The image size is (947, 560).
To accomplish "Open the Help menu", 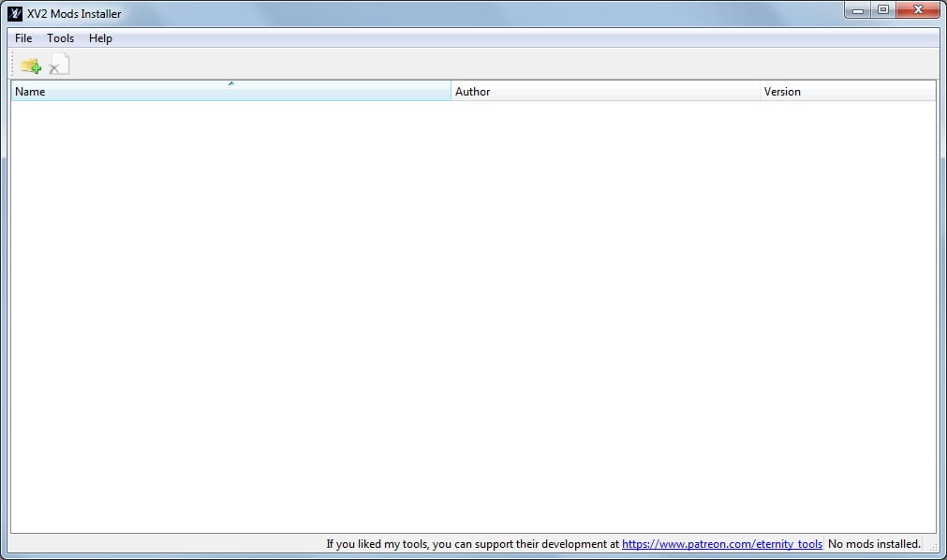I will [x=100, y=38].
